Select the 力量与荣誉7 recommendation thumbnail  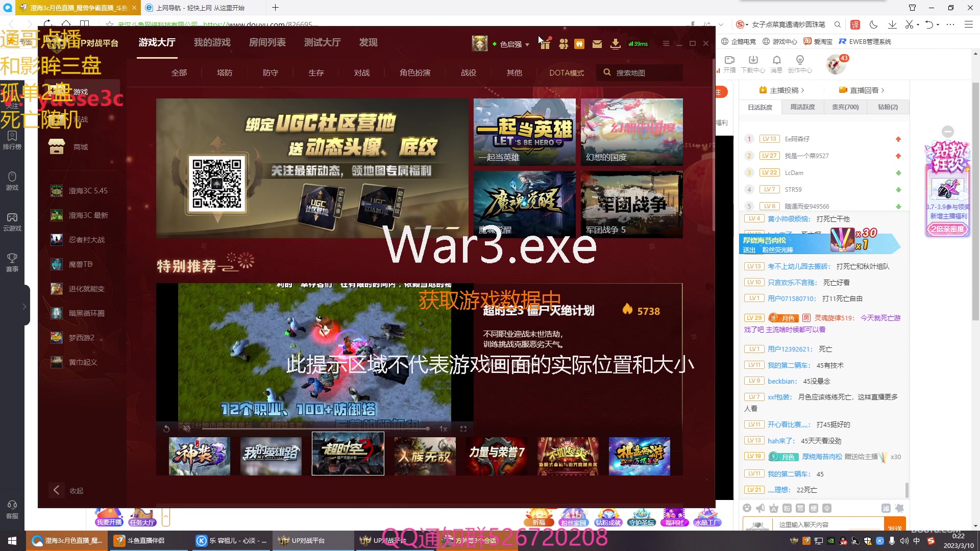pos(497,456)
